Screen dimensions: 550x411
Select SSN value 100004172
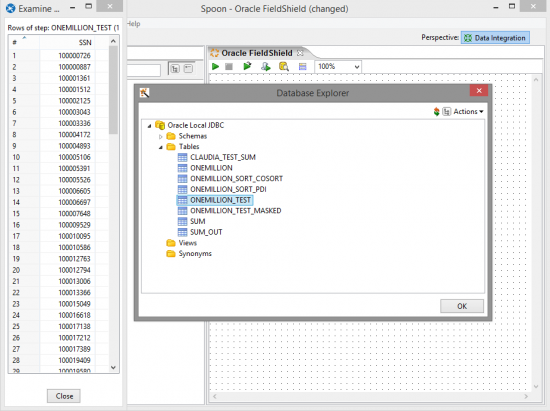pyautogui.click(x=74, y=134)
